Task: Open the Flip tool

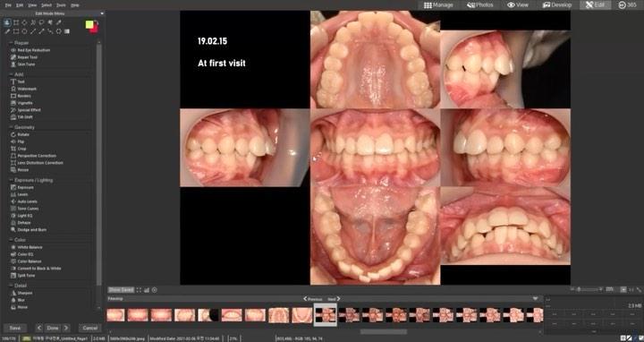Action: click(x=18, y=141)
